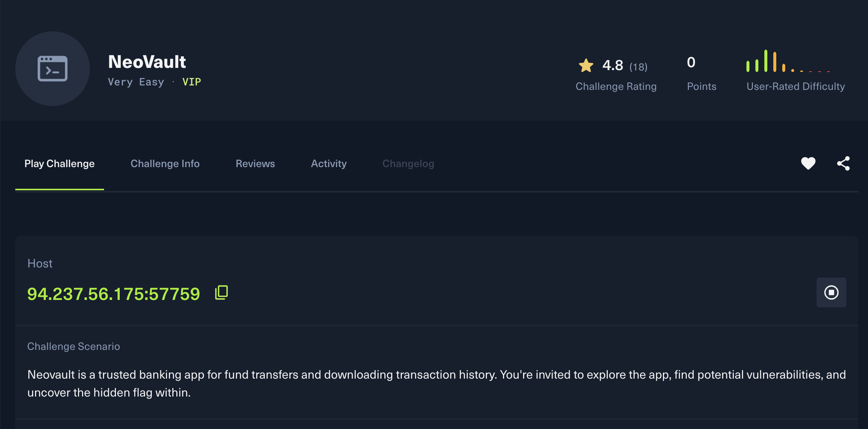Favorite the challenge with heart icon
Viewport: 868px width, 429px height.
808,163
